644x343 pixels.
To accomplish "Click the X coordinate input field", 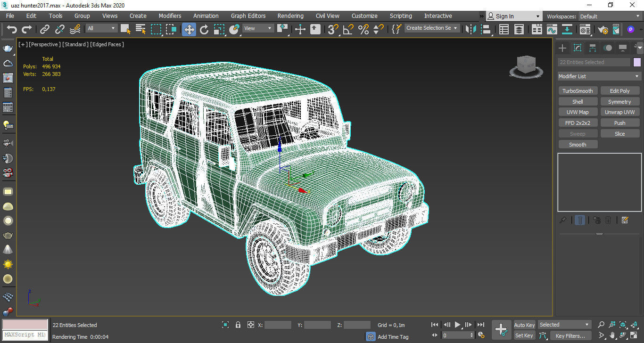I will coord(278,325).
